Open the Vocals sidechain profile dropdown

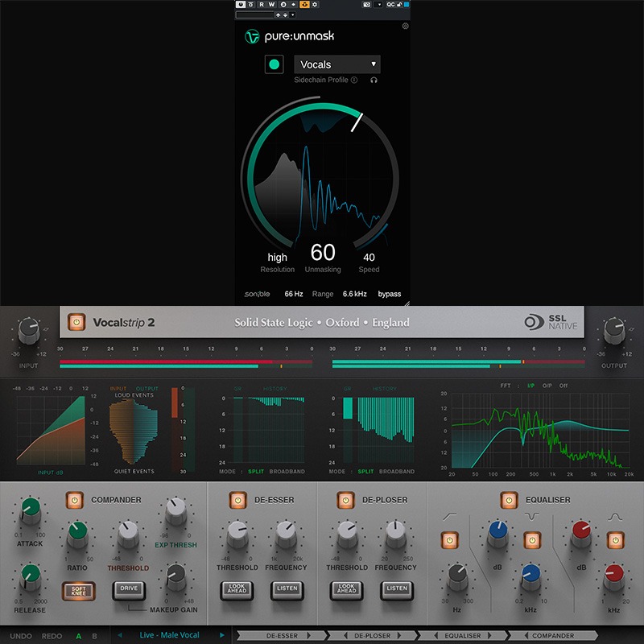pyautogui.click(x=337, y=64)
